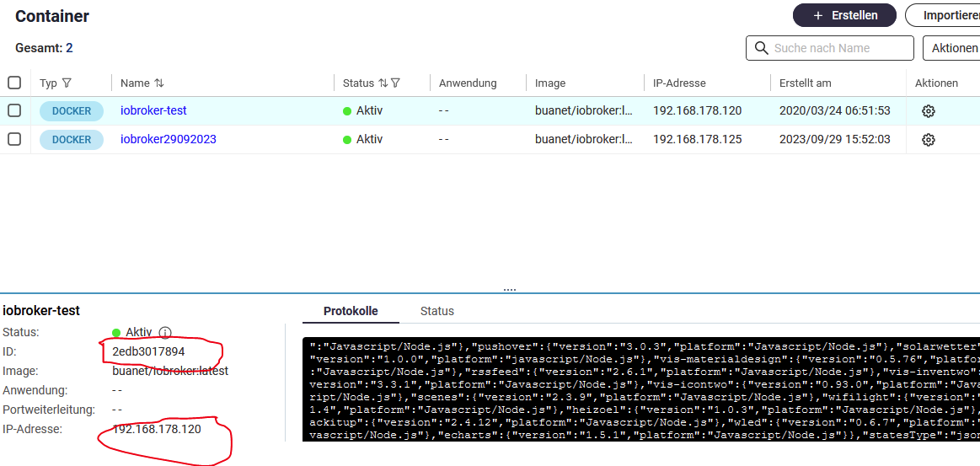Click the Container page heading
This screenshot has width=980, height=466.
52,16
